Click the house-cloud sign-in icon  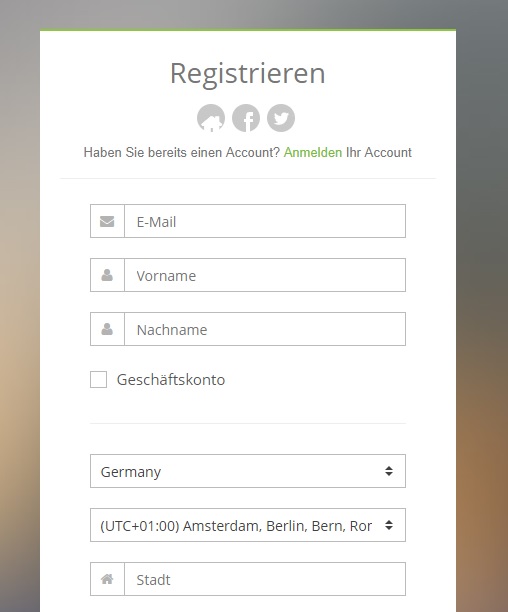click(x=211, y=118)
